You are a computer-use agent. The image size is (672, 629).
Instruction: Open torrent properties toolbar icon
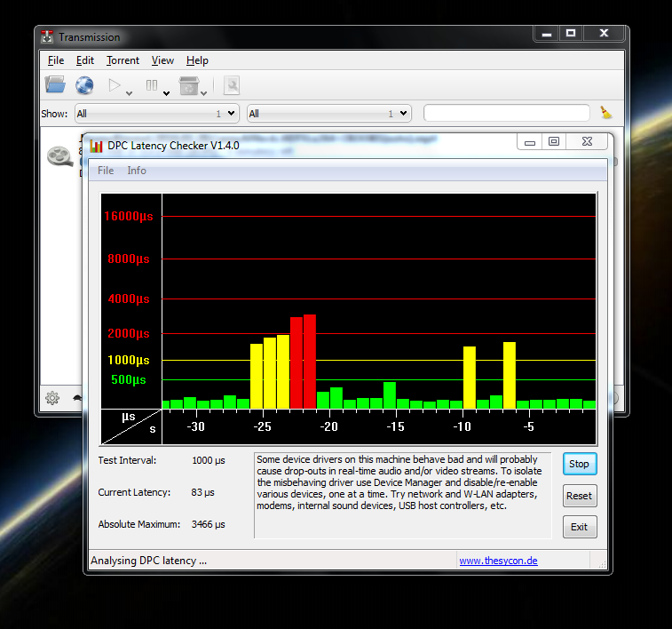click(x=232, y=85)
